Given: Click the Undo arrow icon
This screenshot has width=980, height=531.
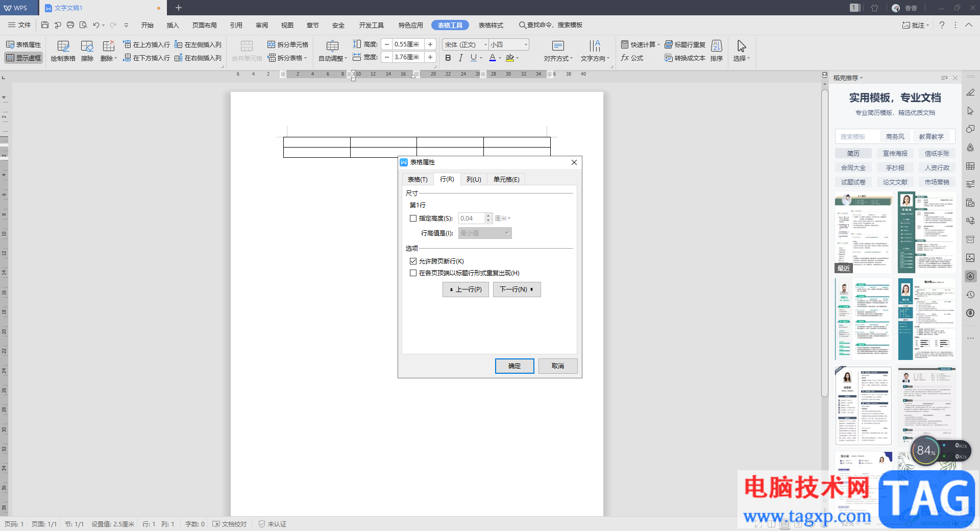Looking at the screenshot, I should (95, 25).
